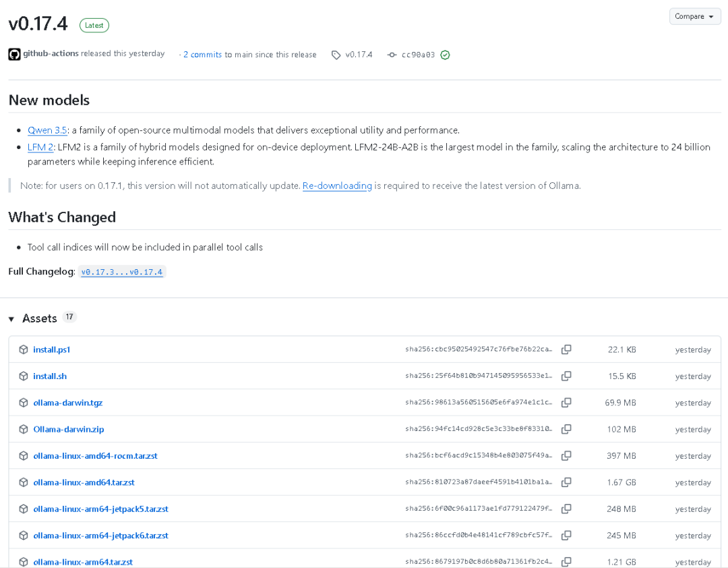This screenshot has height=568, width=728.
Task: Copy sha256 for ollama-linux-arm64.tar.zst
Action: 566,562
